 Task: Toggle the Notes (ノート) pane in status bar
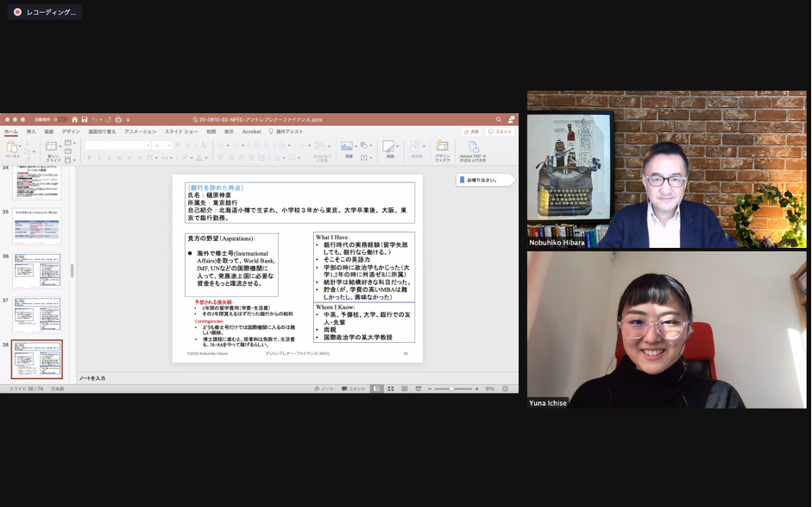[325, 389]
